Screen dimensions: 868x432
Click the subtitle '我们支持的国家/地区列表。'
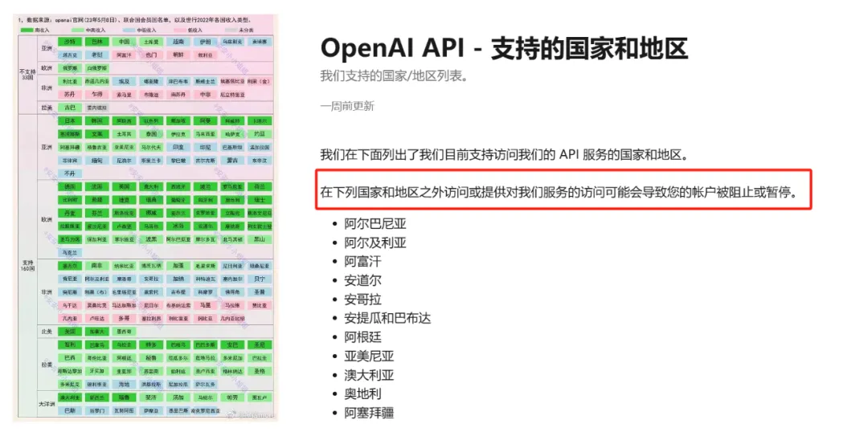(x=394, y=76)
